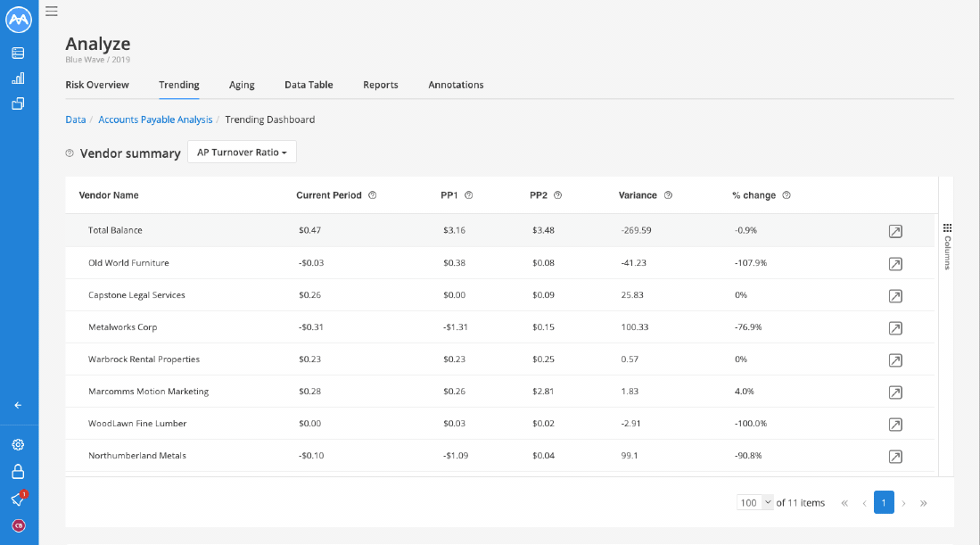Click the MindBridge logo icon
Viewport: 980px width, 545px height.
tap(19, 20)
